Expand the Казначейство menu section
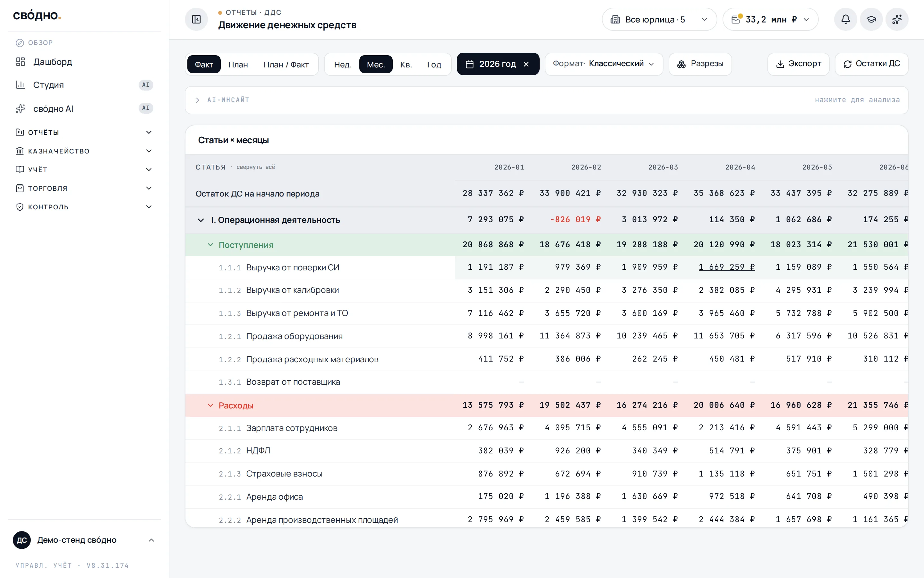 pos(84,151)
